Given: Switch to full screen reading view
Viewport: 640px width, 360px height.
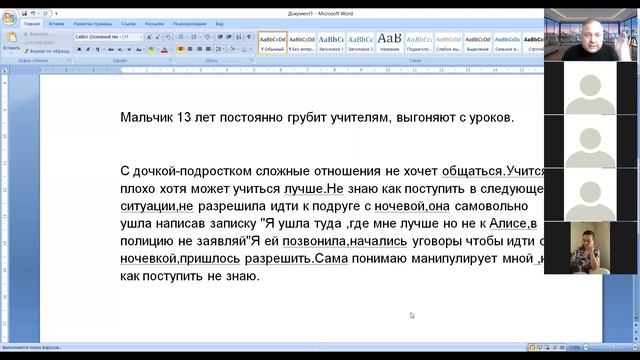Looking at the screenshot, I should (x=540, y=347).
